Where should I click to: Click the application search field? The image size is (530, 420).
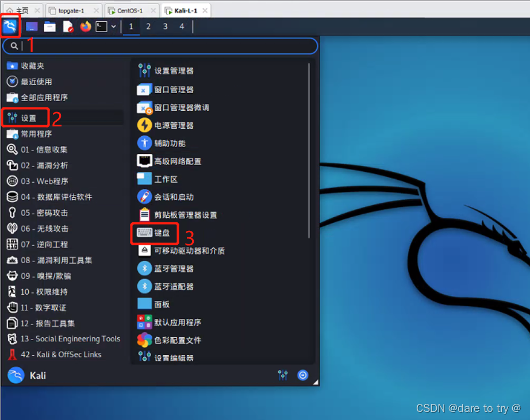click(x=160, y=46)
